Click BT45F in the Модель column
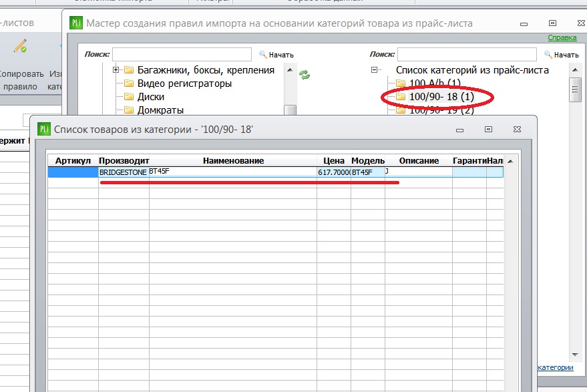This screenshot has width=587, height=392. [367, 172]
